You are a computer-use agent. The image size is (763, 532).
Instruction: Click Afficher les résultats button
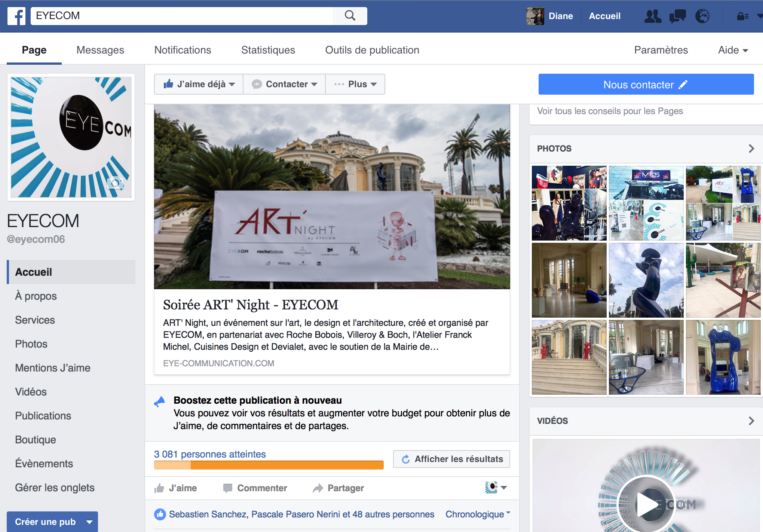451,459
